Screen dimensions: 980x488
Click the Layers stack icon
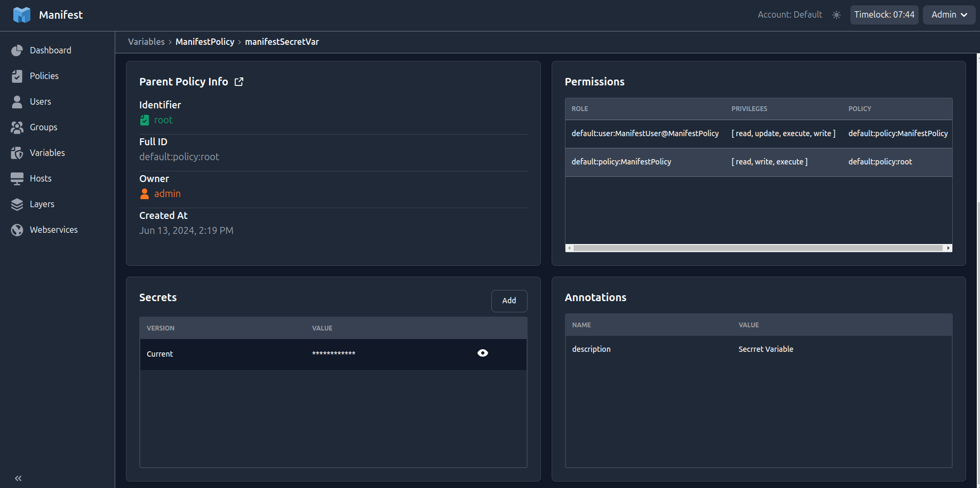[x=17, y=204]
